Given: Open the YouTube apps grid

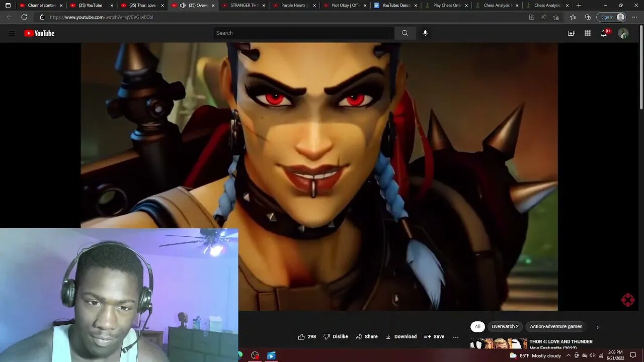Looking at the screenshot, I should [x=588, y=33].
